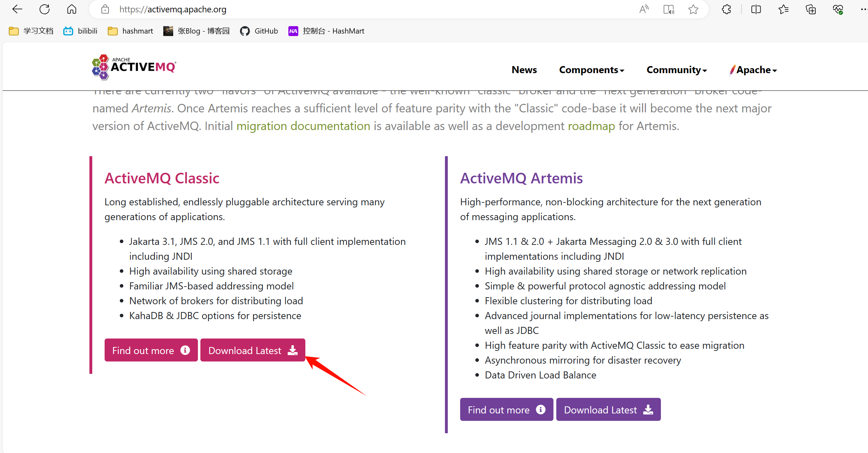Add page to favorites with star icon
This screenshot has height=453, width=868.
tap(693, 9)
